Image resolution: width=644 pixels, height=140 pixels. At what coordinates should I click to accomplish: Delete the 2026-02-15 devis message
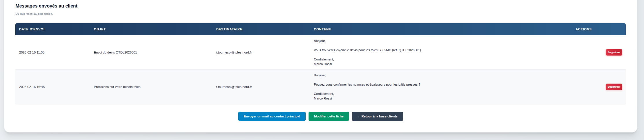tap(614, 52)
